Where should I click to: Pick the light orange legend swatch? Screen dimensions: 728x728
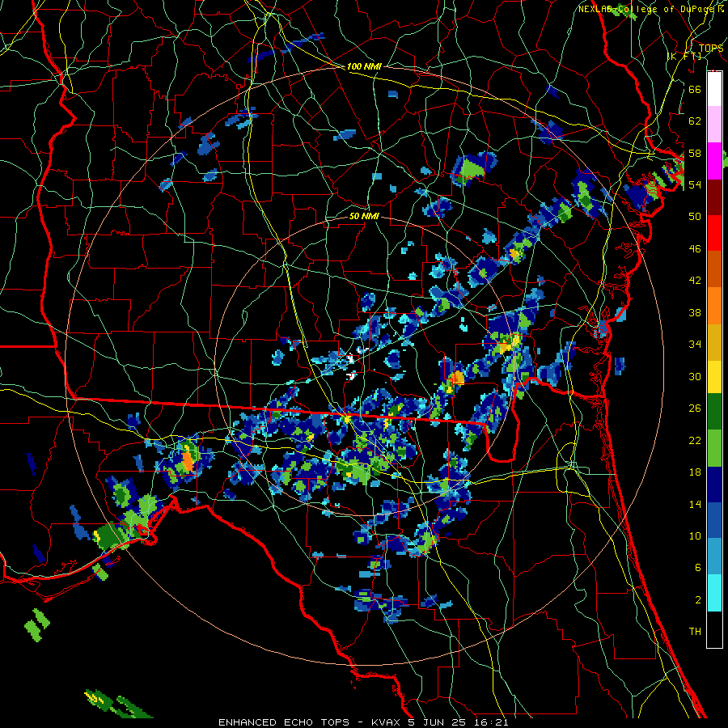[x=714, y=306]
